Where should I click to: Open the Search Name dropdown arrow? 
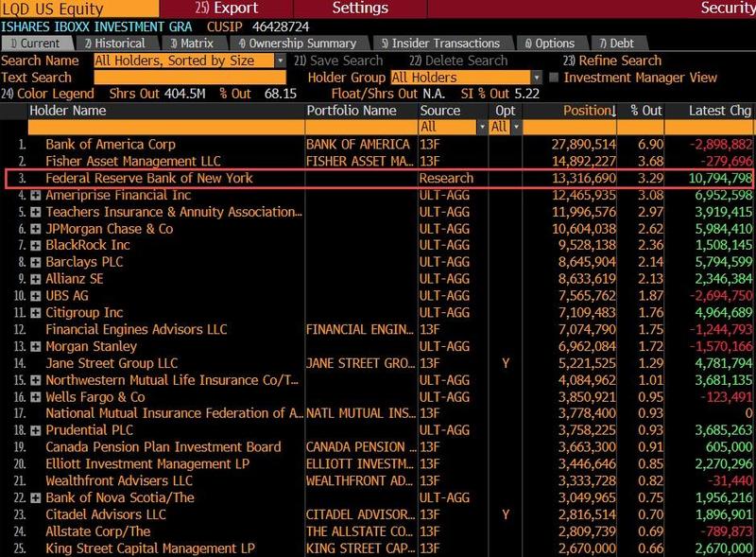(x=280, y=61)
